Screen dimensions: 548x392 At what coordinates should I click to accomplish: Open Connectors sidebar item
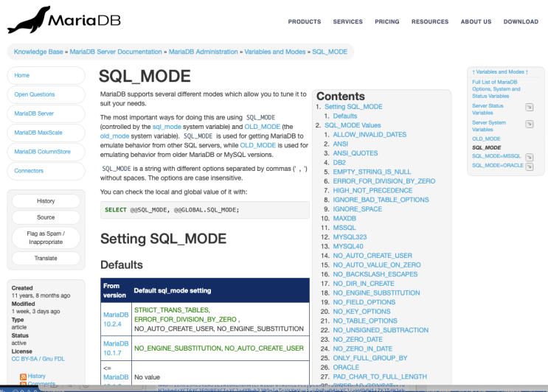click(46, 171)
